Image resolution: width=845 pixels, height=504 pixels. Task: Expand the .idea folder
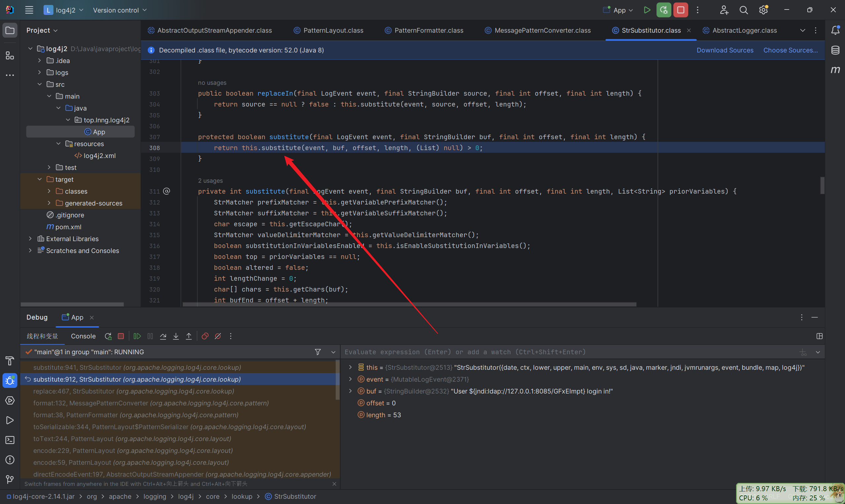[39, 60]
